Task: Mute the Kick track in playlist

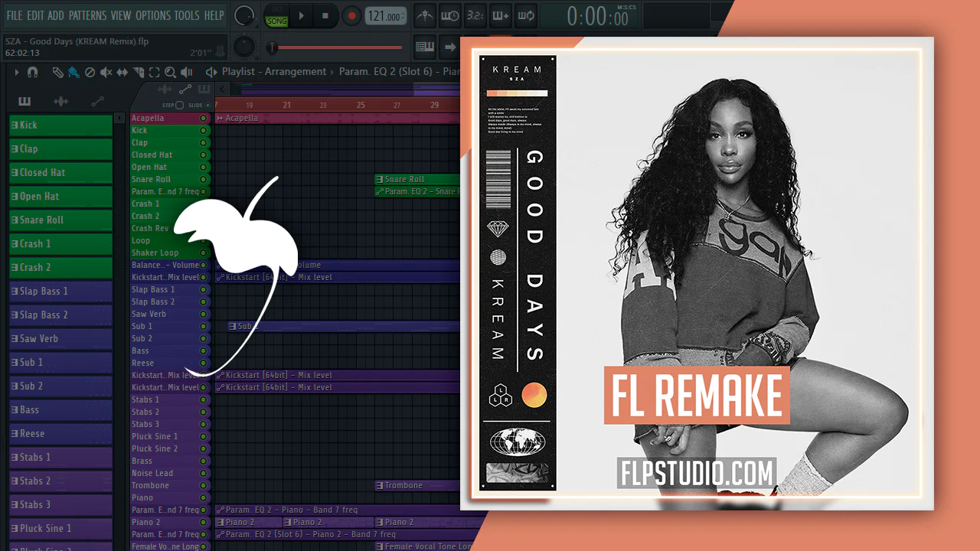Action: tap(204, 131)
